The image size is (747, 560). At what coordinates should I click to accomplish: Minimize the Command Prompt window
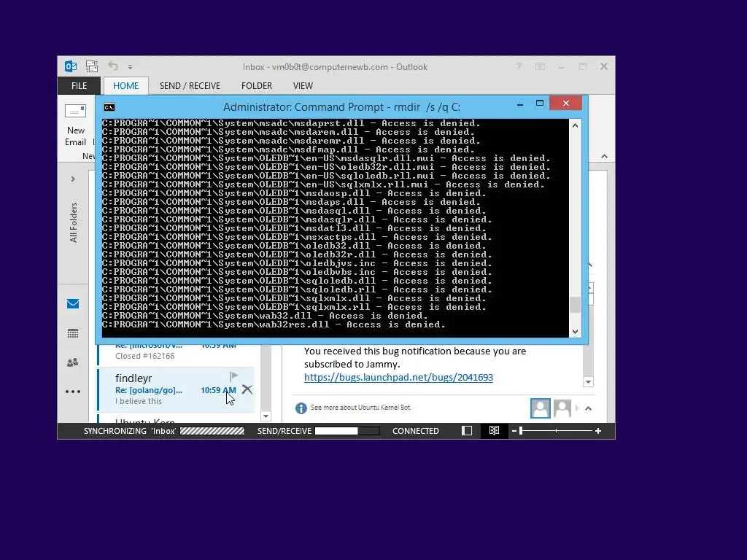(x=520, y=104)
